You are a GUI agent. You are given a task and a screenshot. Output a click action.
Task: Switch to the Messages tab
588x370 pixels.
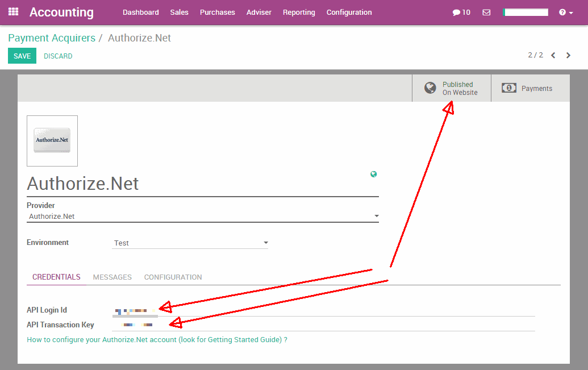(x=112, y=277)
